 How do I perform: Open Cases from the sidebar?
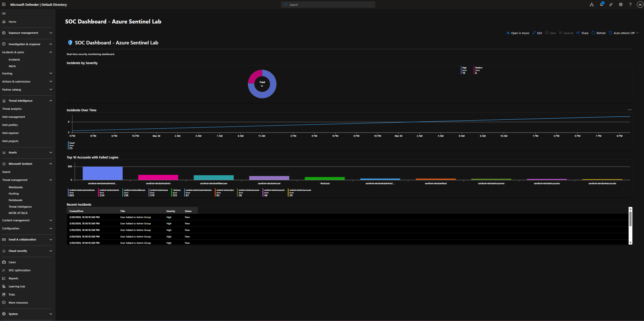pyautogui.click(x=12, y=262)
